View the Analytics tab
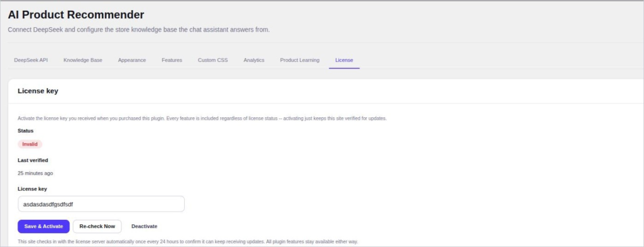Image resolution: width=644 pixels, height=247 pixels. point(254,60)
